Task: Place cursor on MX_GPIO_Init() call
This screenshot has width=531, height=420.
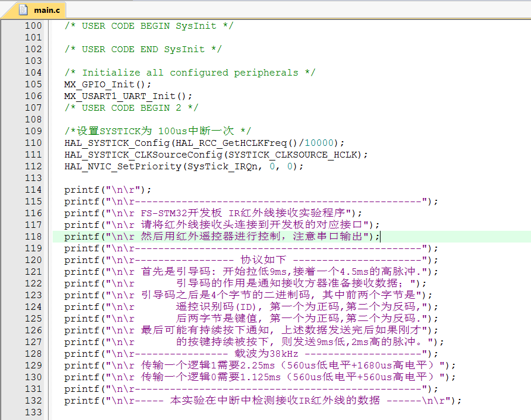Action: tap(108, 84)
